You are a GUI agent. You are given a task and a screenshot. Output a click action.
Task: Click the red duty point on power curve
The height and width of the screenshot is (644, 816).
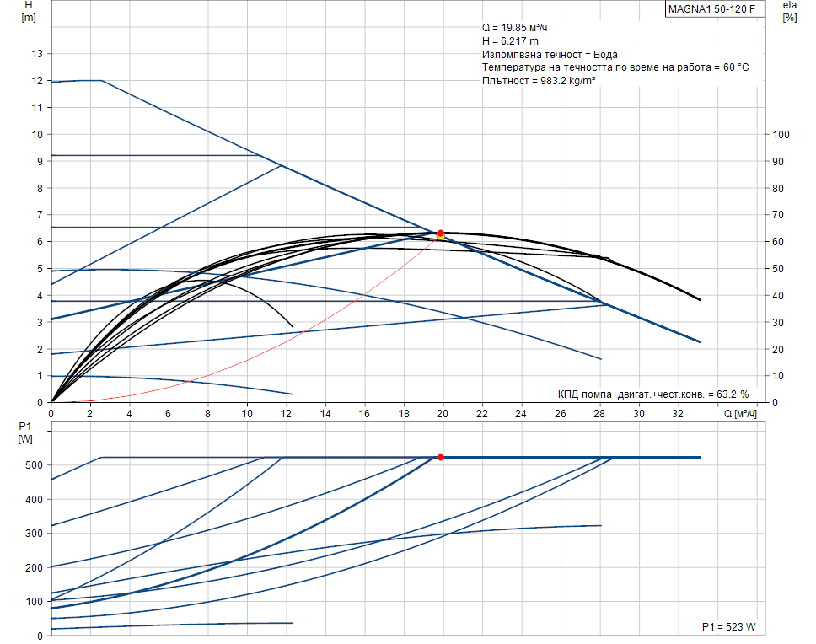(440, 457)
